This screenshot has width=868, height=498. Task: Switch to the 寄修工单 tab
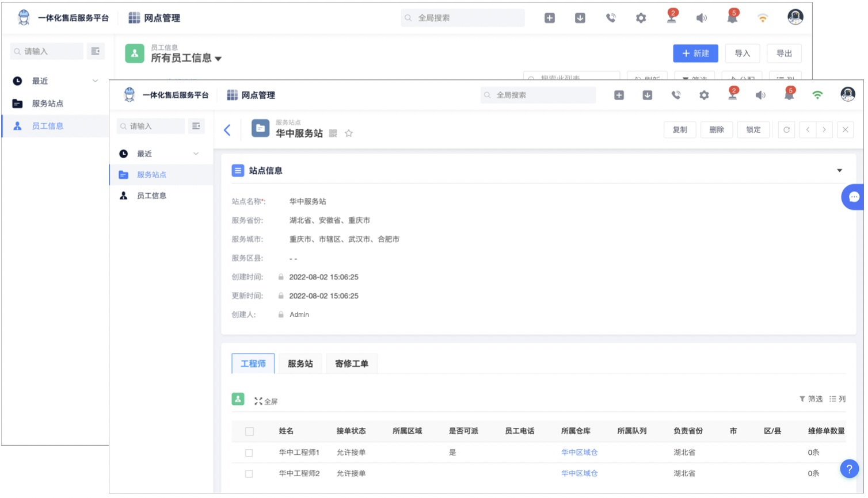(352, 363)
